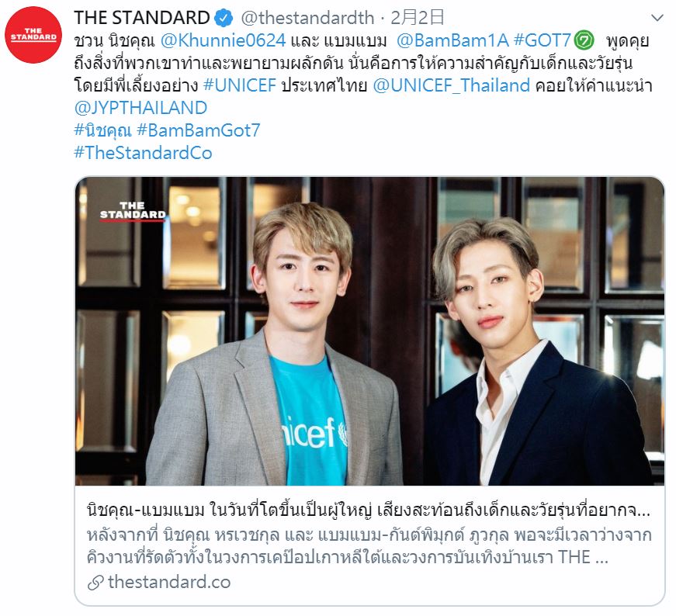676x616 pixels.
Task: Click the link chain icon beside thestandard.co
Action: point(95,583)
